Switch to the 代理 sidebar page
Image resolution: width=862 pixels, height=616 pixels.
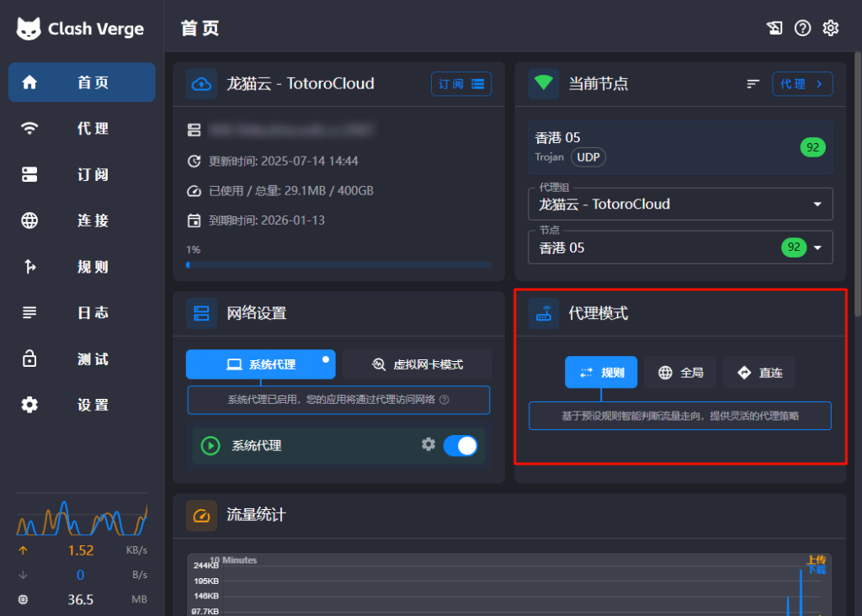[x=29, y=128]
